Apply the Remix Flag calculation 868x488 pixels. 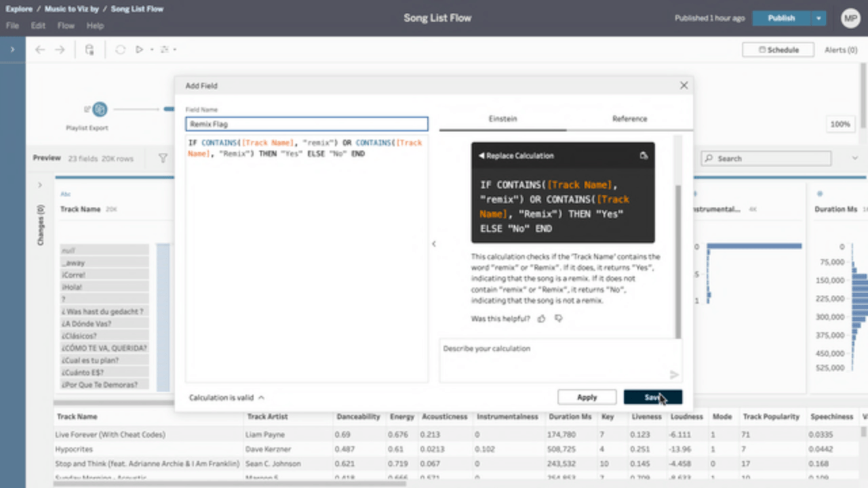tap(587, 397)
